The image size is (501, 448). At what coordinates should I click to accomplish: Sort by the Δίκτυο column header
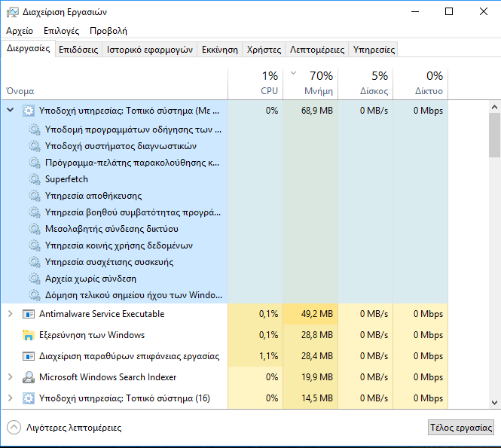coord(420,84)
